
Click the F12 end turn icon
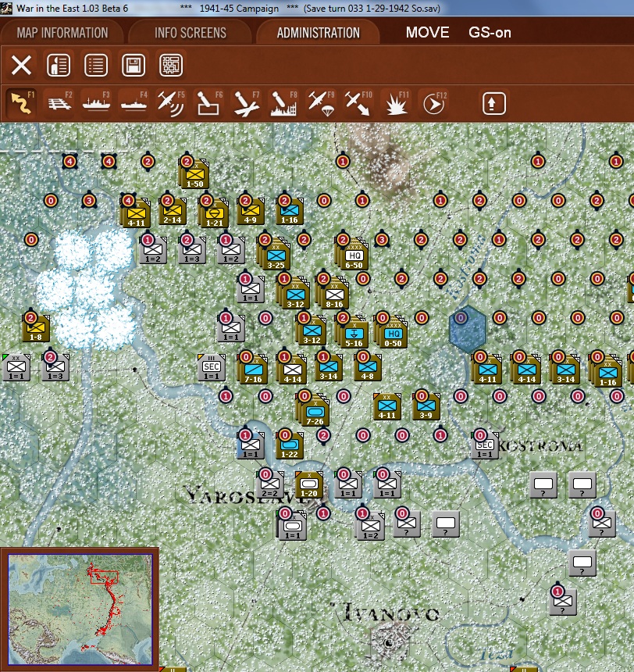[433, 103]
